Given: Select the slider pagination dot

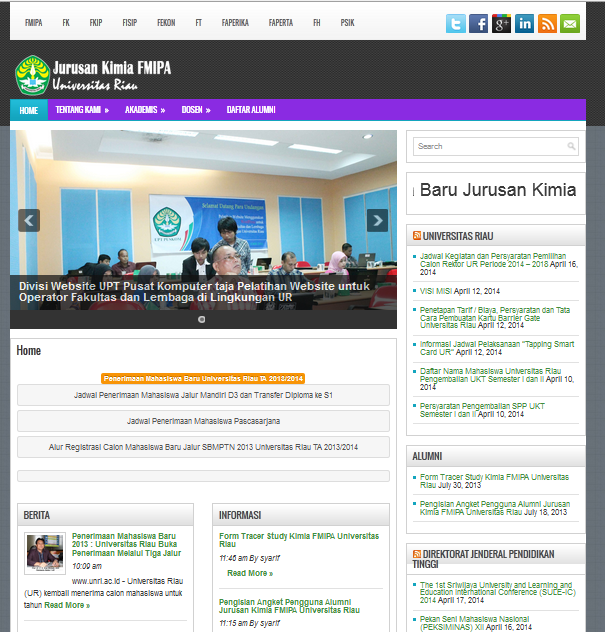Looking at the screenshot, I should pos(202,319).
